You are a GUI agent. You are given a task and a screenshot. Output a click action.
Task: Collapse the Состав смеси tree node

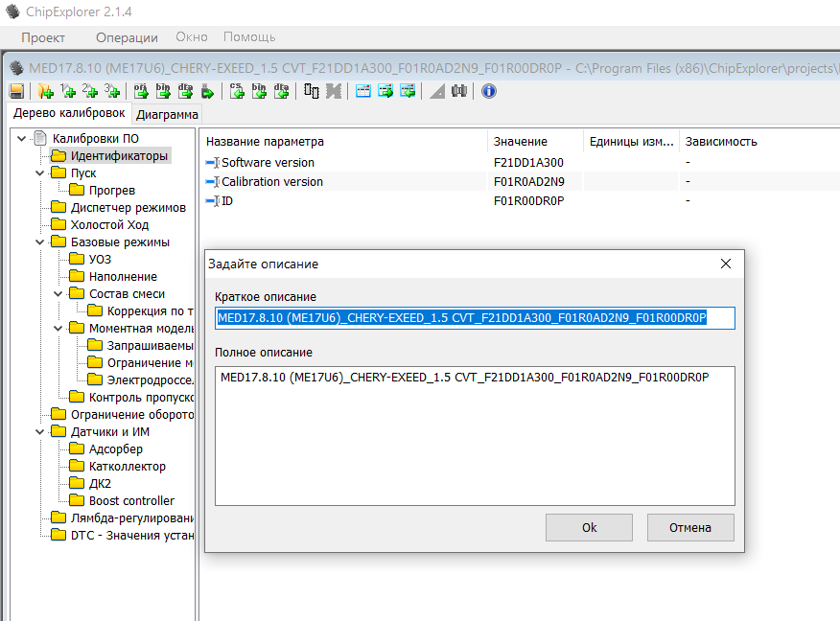(58, 294)
